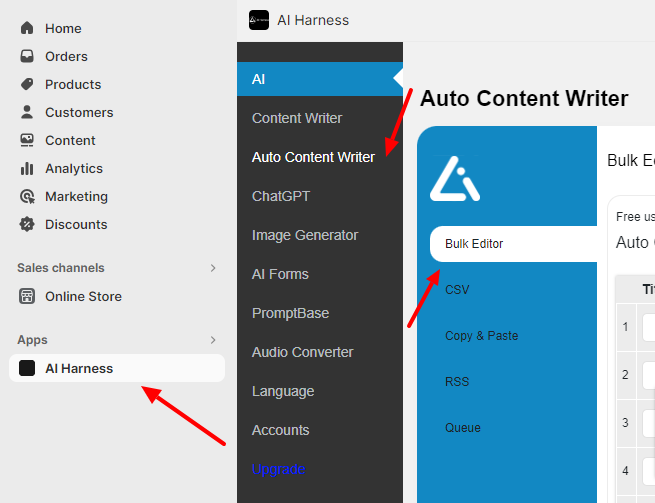Select the AI menu header
Image resolution: width=655 pixels, height=503 pixels.
pos(320,79)
